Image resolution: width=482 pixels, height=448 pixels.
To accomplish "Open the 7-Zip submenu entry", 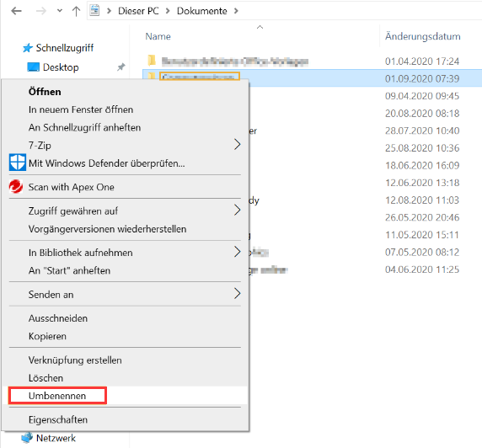I will (x=125, y=146).
